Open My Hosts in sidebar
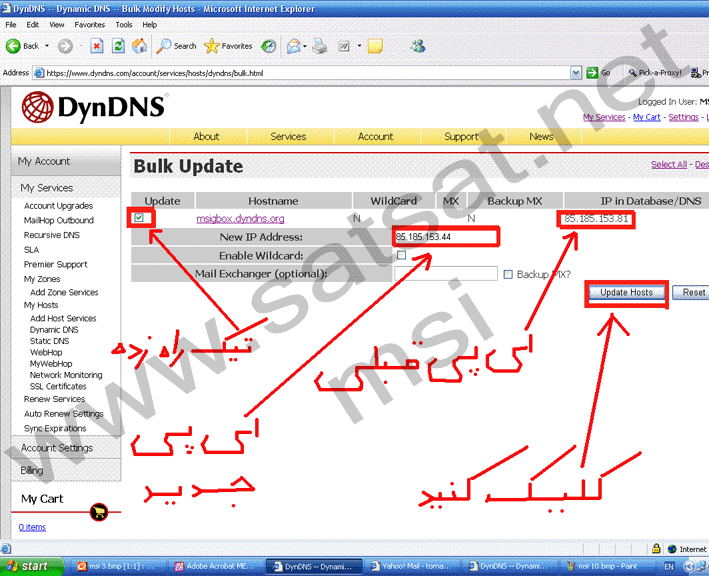Screen dimensions: 709x576 click(41, 305)
